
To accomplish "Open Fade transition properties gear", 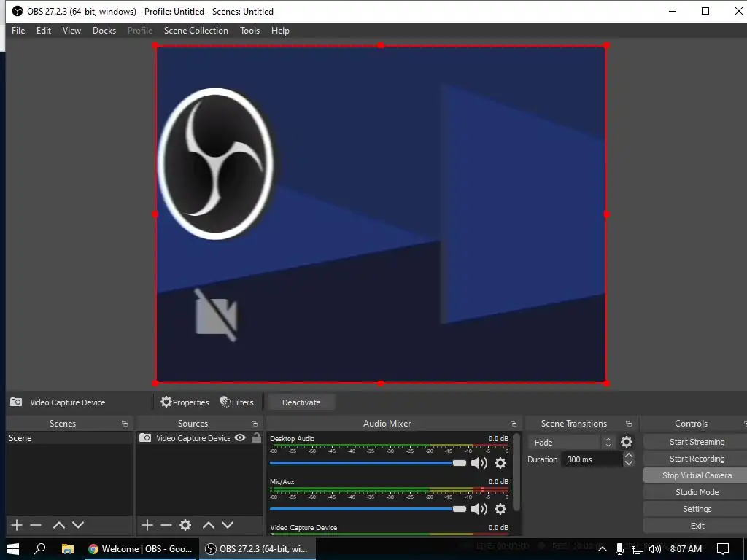I will (x=627, y=442).
